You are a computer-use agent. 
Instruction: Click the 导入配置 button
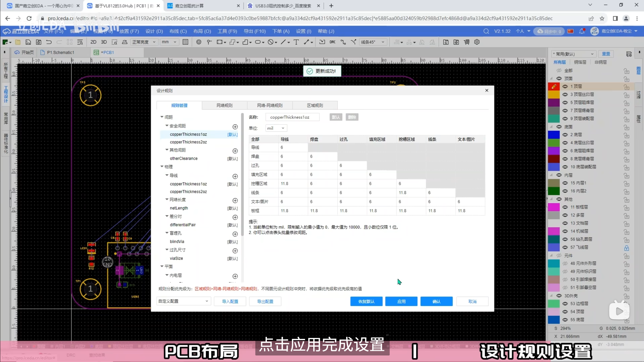click(x=230, y=301)
